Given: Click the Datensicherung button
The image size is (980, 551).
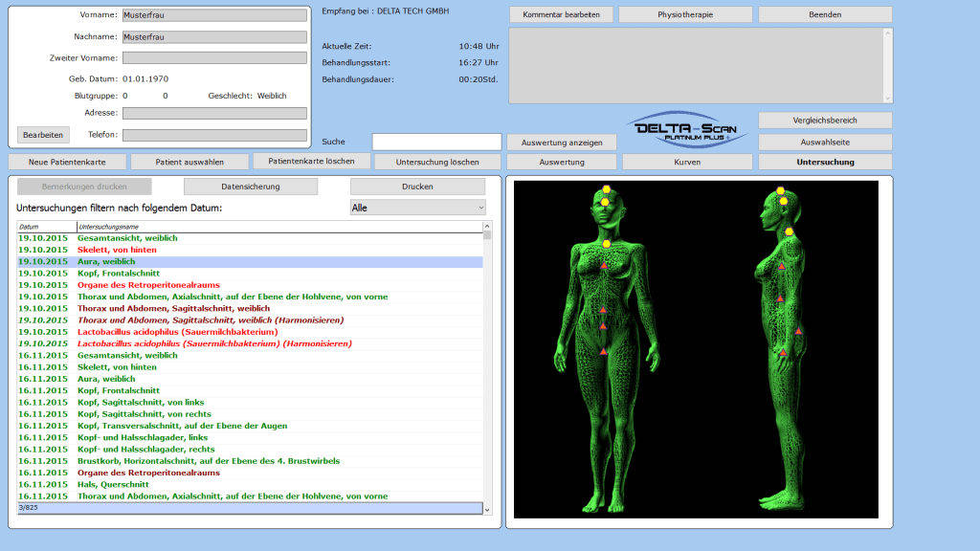Looking at the screenshot, I should (x=251, y=187).
